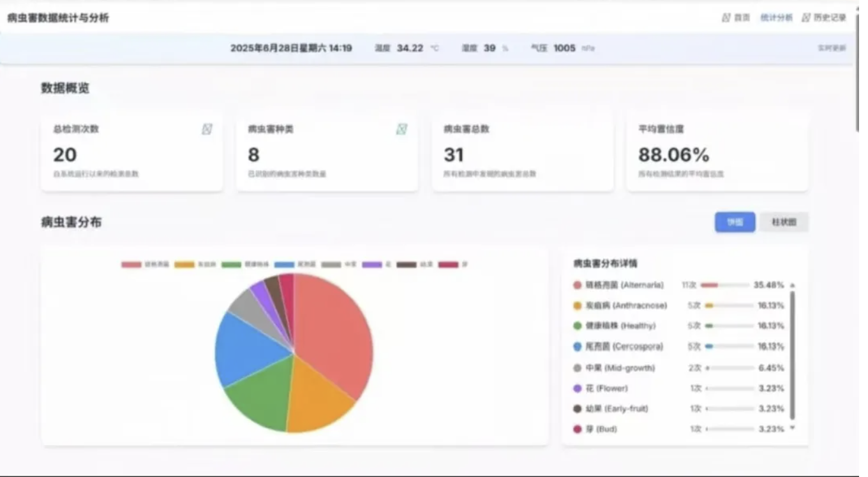Click the 实时更新 link in the weather bar
This screenshot has height=477, width=868.
point(832,48)
